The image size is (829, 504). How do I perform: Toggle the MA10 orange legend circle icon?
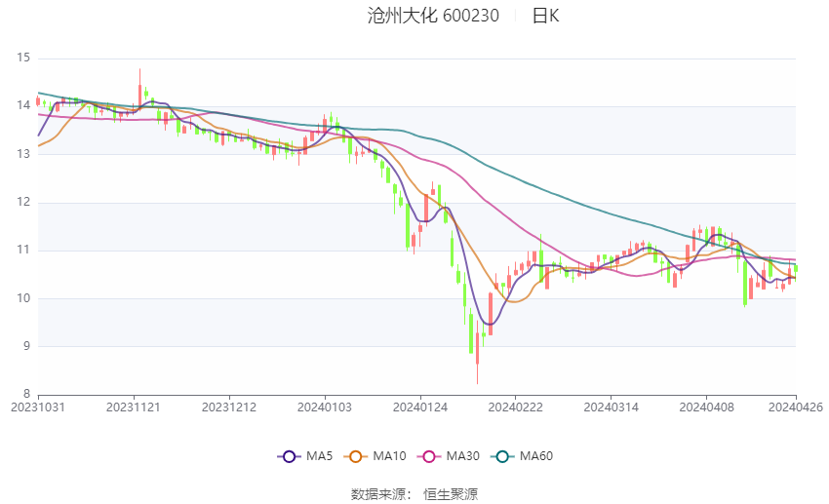356,456
